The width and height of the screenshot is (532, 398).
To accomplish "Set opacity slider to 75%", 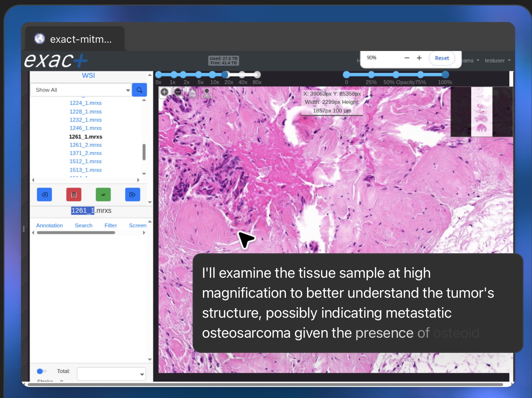I will click(420, 74).
